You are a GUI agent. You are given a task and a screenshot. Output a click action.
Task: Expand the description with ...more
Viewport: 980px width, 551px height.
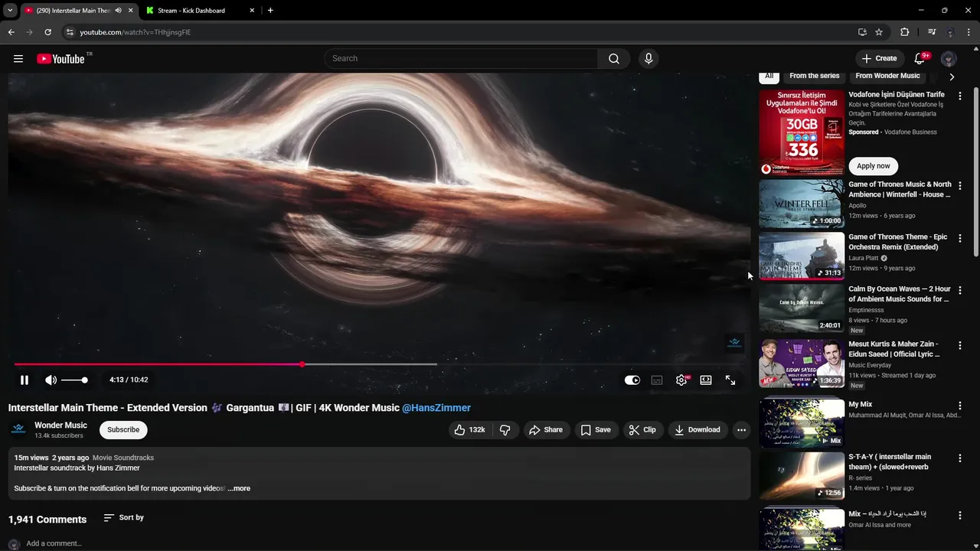point(239,488)
